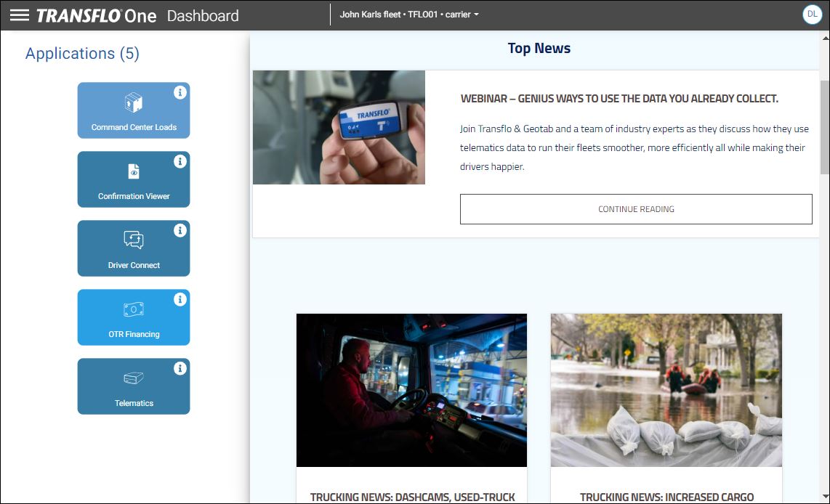830x504 pixels.
Task: Click the vertical scrollbar thumb
Action: click(x=825, y=127)
